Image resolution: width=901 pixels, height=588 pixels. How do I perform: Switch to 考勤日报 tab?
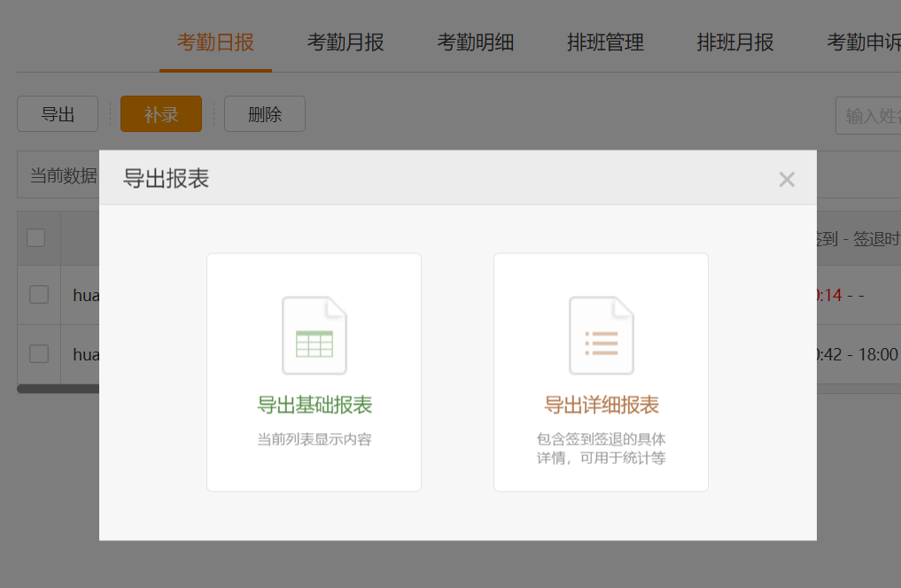215,43
